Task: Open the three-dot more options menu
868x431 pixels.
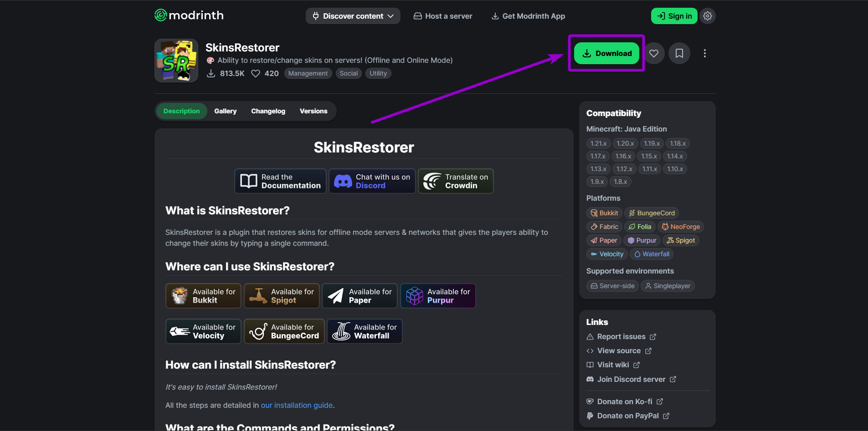Action: pyautogui.click(x=705, y=53)
